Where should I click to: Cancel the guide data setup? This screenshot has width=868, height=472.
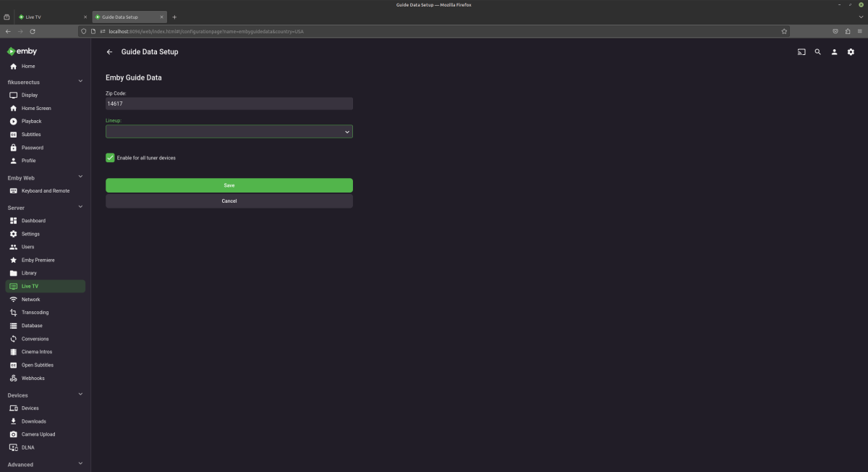click(x=229, y=201)
